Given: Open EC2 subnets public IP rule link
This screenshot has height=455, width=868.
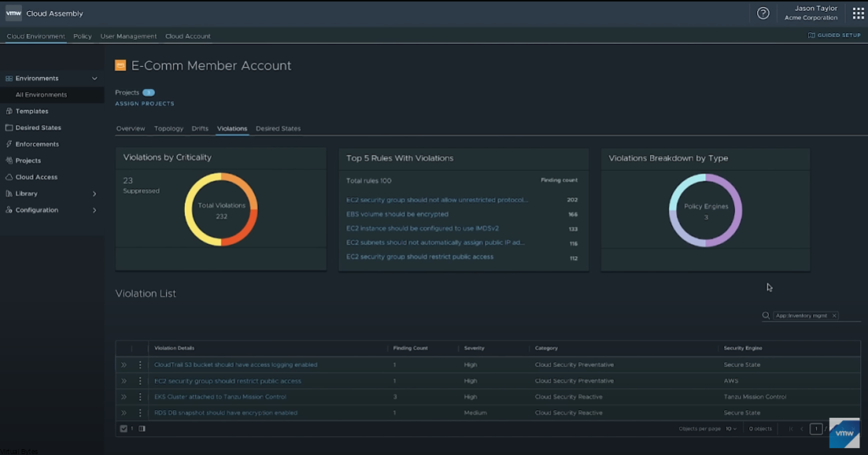Looking at the screenshot, I should 435,242.
